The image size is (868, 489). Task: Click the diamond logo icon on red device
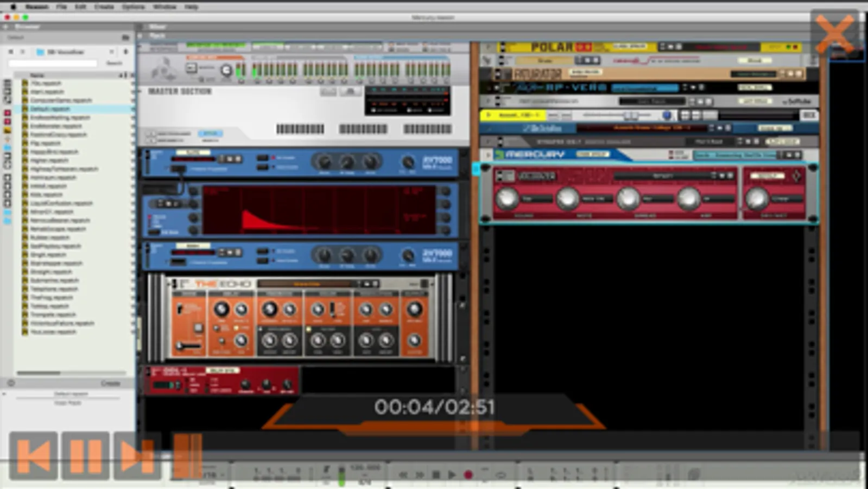pos(796,175)
